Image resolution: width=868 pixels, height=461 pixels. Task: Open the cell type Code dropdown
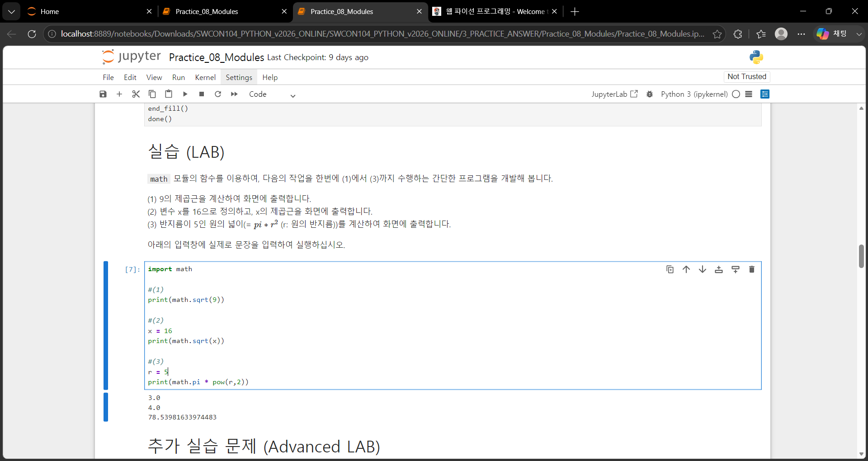(272, 94)
